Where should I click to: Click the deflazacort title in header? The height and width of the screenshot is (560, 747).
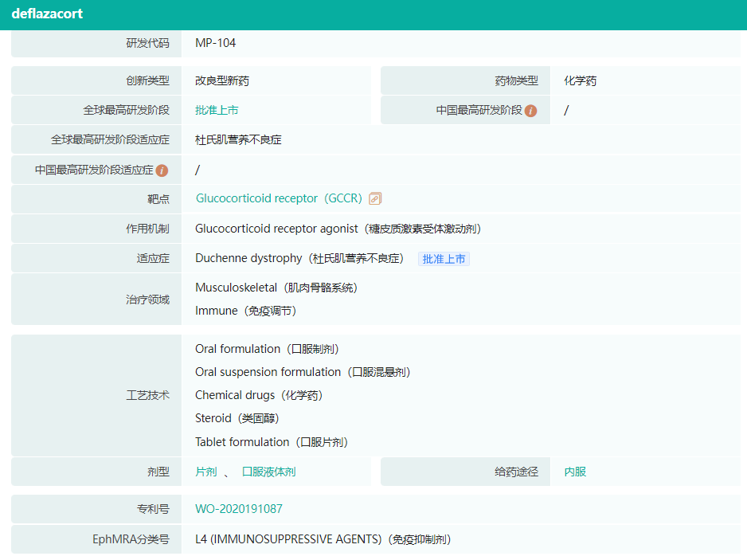[47, 14]
